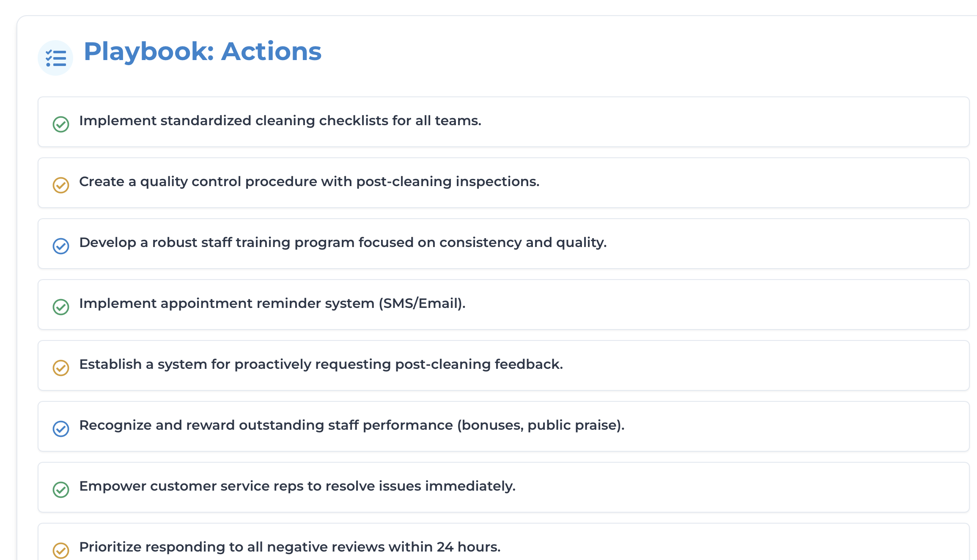Image resolution: width=977 pixels, height=560 pixels.
Task: Select the "Develop a robust staff training program" text
Action: (343, 243)
